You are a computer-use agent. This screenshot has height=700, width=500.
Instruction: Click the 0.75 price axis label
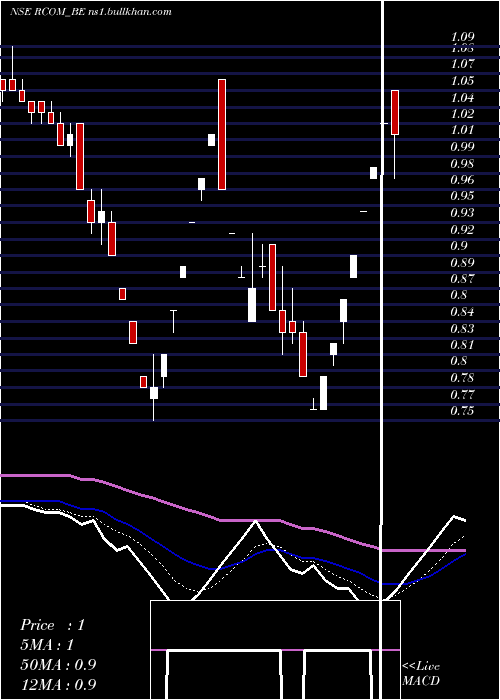point(462,411)
